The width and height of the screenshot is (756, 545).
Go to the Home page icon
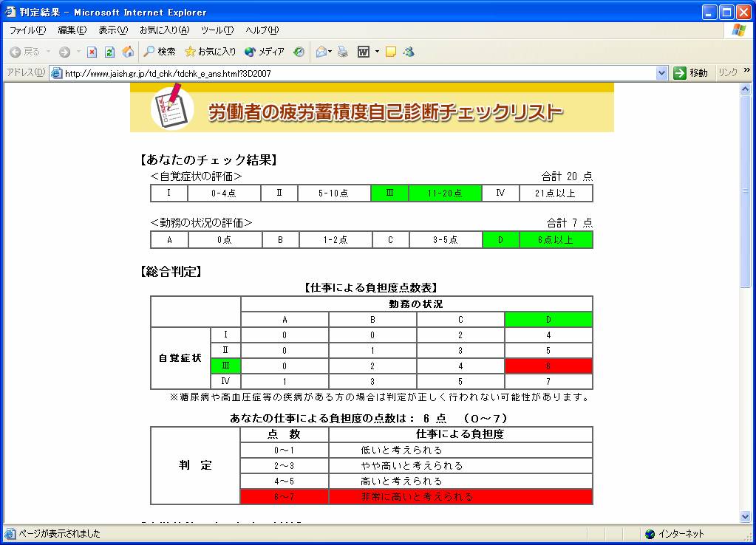click(128, 52)
